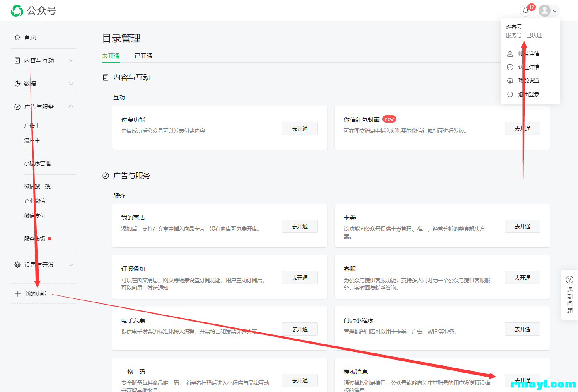The image size is (578, 392).
Task: Click 去开通 for 付费功能
Action: pos(300,128)
